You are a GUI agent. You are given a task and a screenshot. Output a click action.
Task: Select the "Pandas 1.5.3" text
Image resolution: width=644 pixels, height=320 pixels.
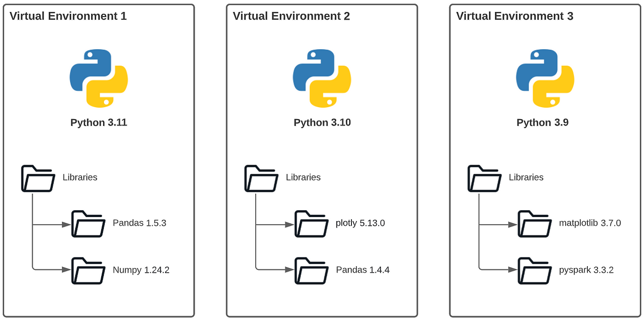pyautogui.click(x=139, y=223)
